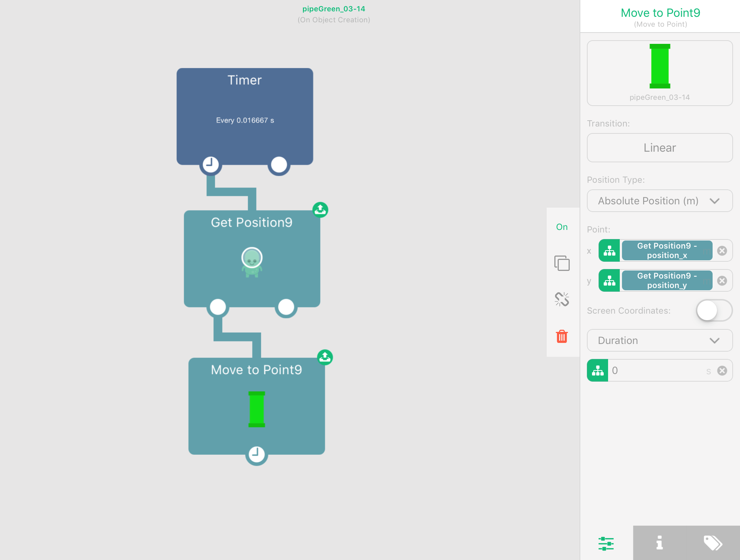
Task: Delete the behavior using the red trash icon
Action: [562, 336]
